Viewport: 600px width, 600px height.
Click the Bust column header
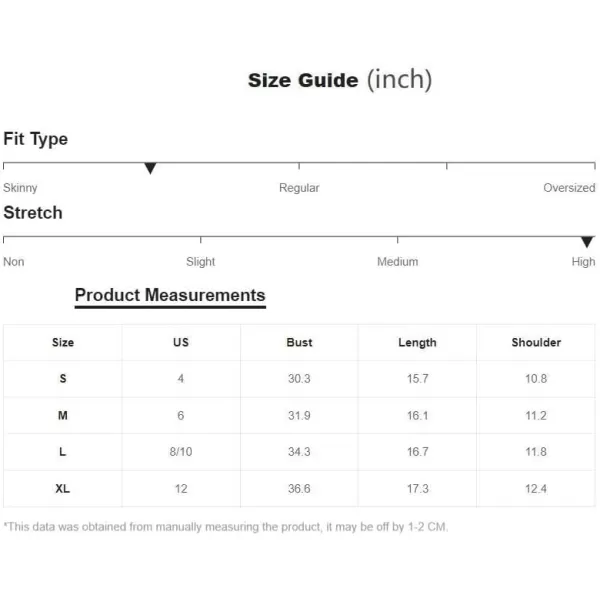pyautogui.click(x=299, y=342)
